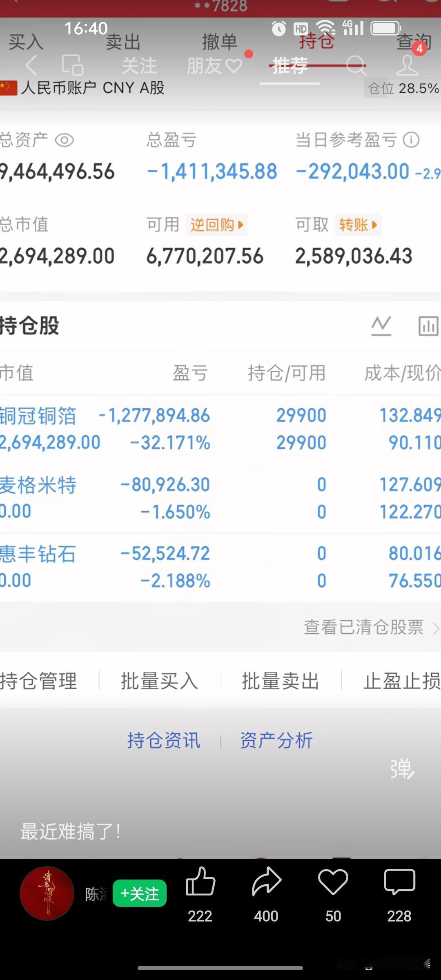Open info icon beside 当日参考盈亏
This screenshot has width=441, height=980.
[411, 140]
